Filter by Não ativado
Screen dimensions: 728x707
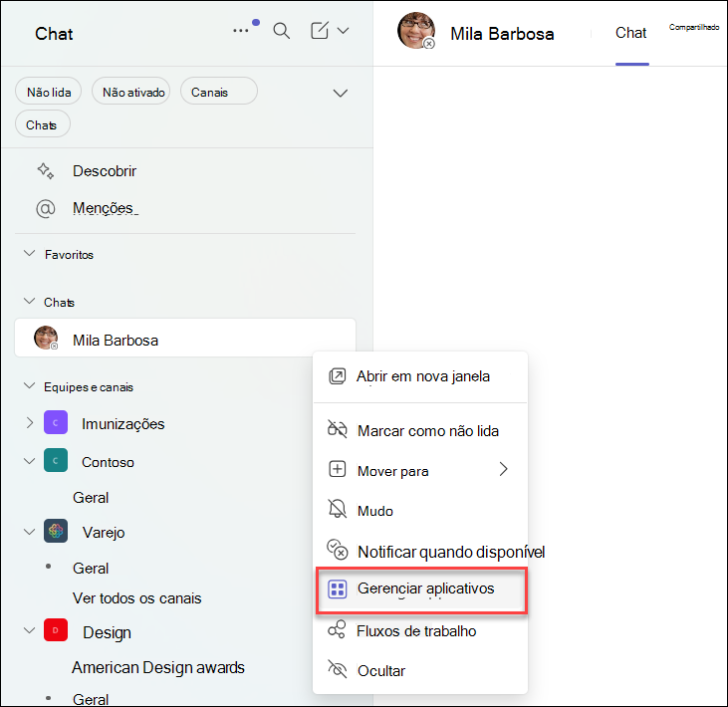[x=130, y=92]
